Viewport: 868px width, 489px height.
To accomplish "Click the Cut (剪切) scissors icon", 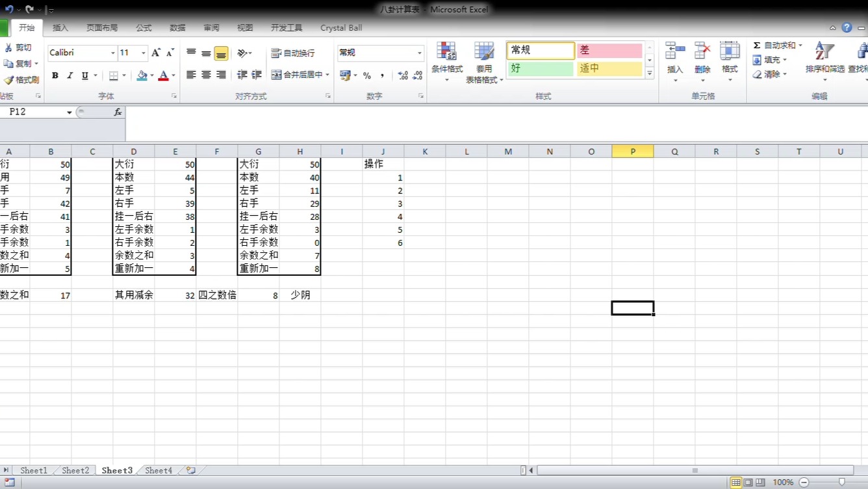I will tap(8, 47).
